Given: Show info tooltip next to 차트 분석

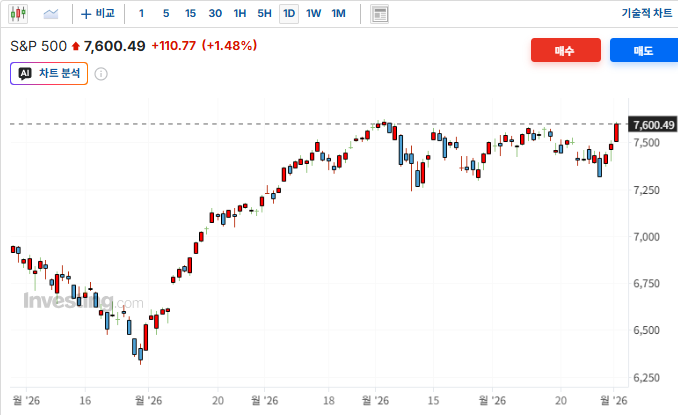Looking at the screenshot, I should pos(101,74).
